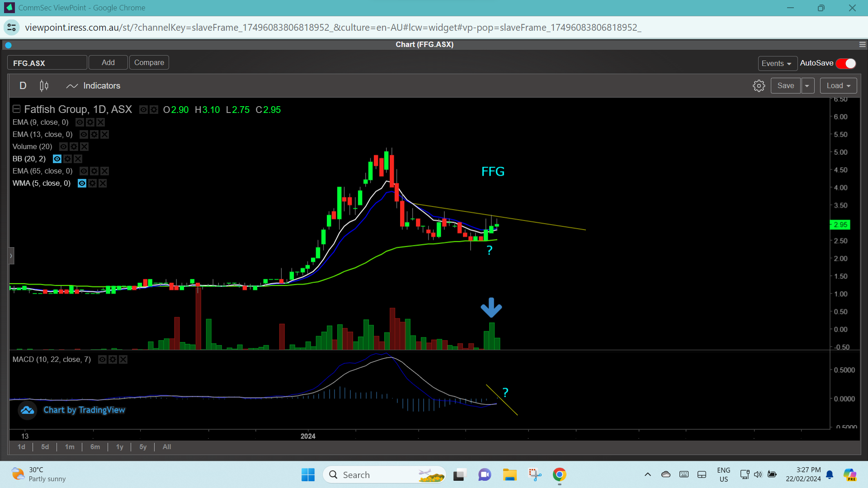The image size is (868, 488).
Task: Open File Explorer from the taskbar
Action: [509, 475]
